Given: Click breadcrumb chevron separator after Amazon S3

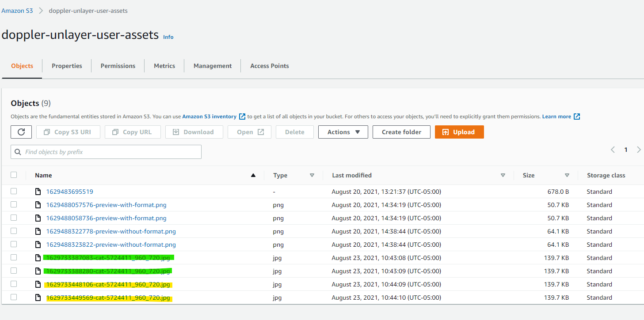Looking at the screenshot, I should 41,11.
